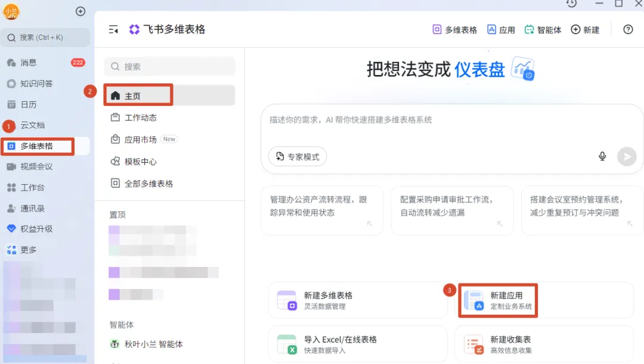Click the 新建 button in the top toolbar
This screenshot has width=644, height=364.
click(586, 30)
